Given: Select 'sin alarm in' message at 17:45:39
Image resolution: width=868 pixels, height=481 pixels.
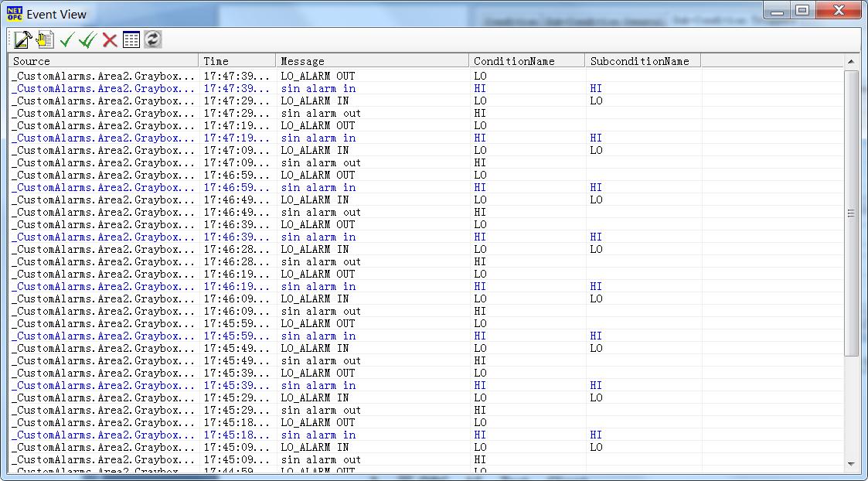Looking at the screenshot, I should 318,386.
